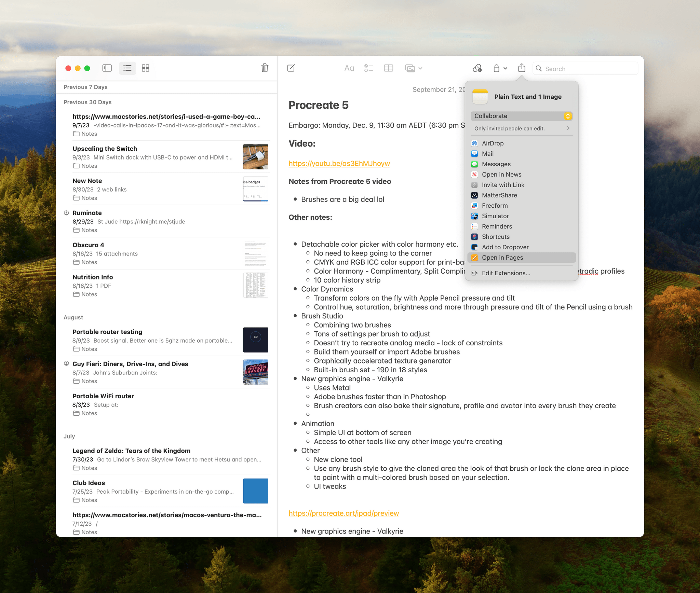Click the table insert icon

coord(389,68)
